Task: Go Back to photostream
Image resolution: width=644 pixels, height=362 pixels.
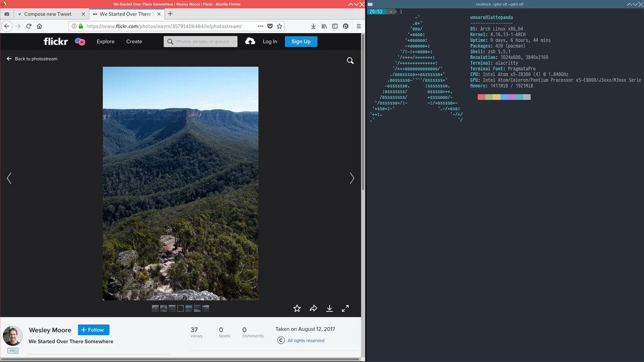Action: (x=32, y=59)
